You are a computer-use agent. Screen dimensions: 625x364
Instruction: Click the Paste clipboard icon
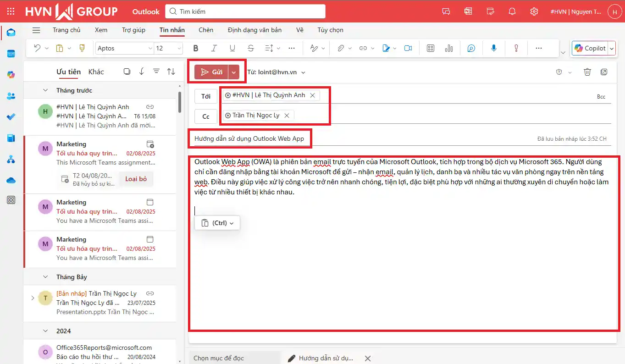59,48
